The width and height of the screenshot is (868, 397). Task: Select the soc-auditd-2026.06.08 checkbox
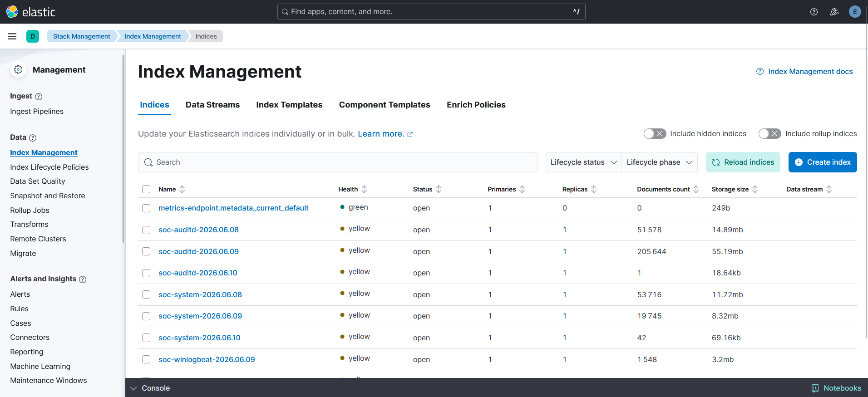click(146, 230)
